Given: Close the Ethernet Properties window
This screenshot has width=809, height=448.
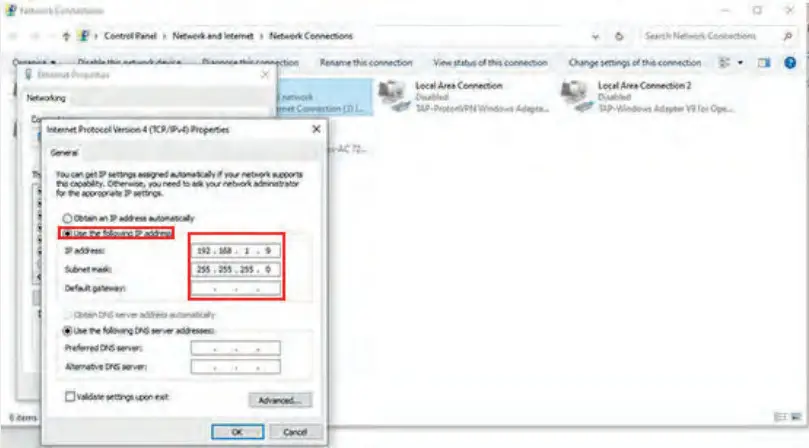Looking at the screenshot, I should pos(265,75).
